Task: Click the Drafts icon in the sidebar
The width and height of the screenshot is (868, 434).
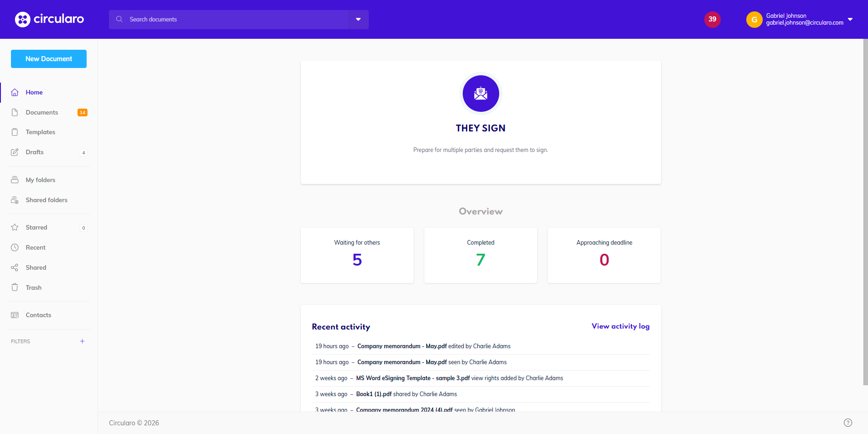Action: coord(15,152)
